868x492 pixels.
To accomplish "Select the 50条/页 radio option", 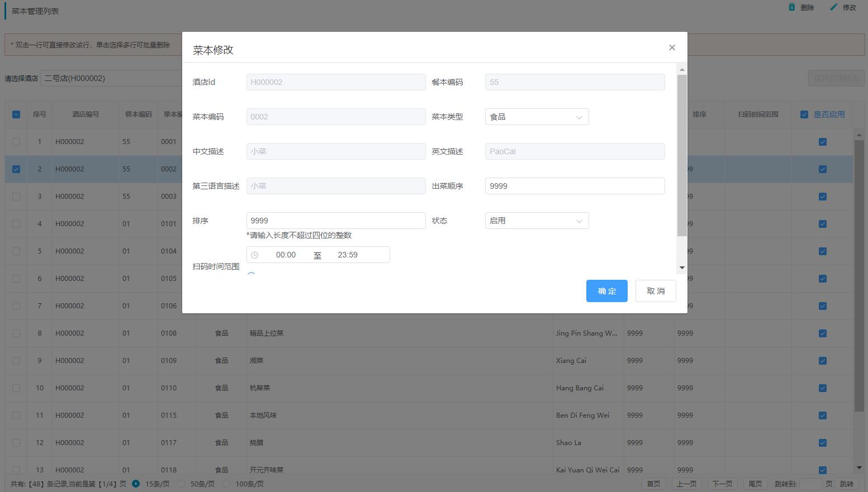I will [181, 484].
